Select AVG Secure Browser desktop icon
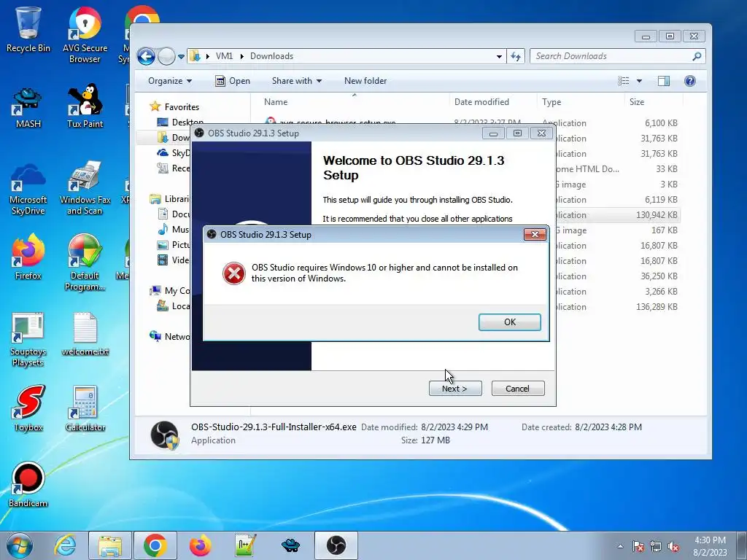Image resolution: width=747 pixels, height=560 pixels. (85, 34)
